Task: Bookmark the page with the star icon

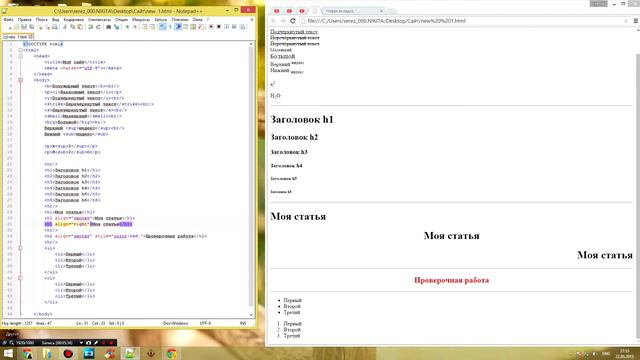Action: tap(626, 21)
